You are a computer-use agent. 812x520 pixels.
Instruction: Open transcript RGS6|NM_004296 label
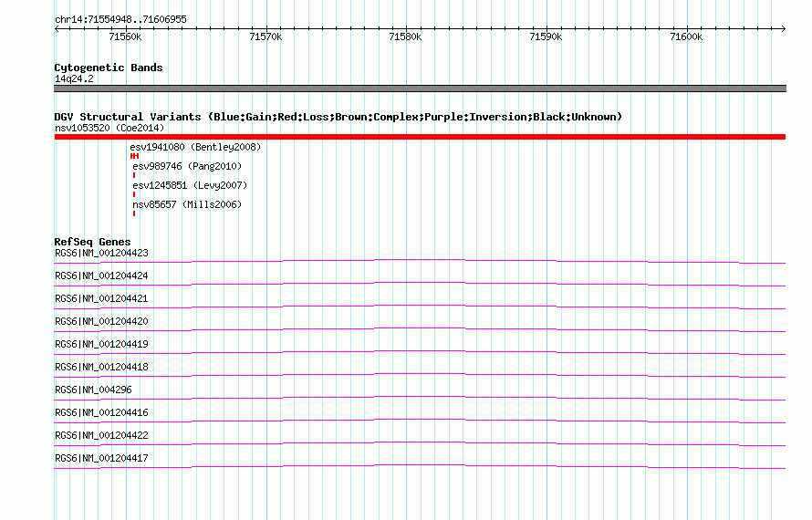pos(93,390)
